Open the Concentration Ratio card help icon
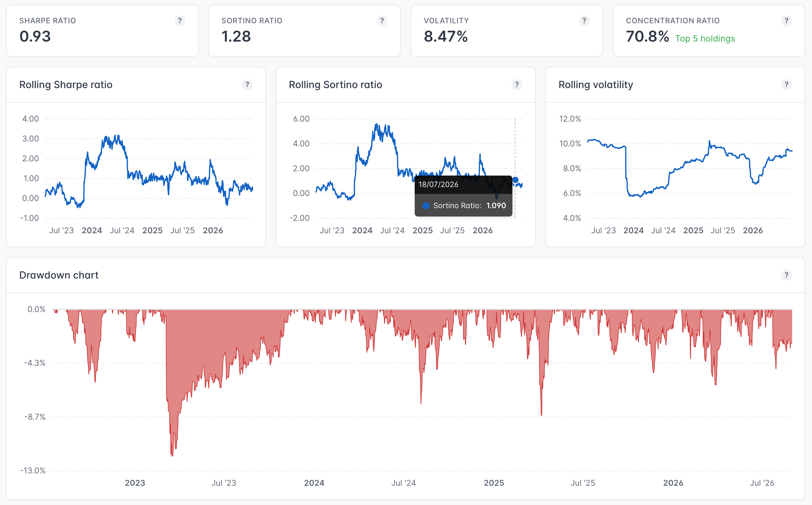Screen dimensions: 812x505 click(786, 21)
